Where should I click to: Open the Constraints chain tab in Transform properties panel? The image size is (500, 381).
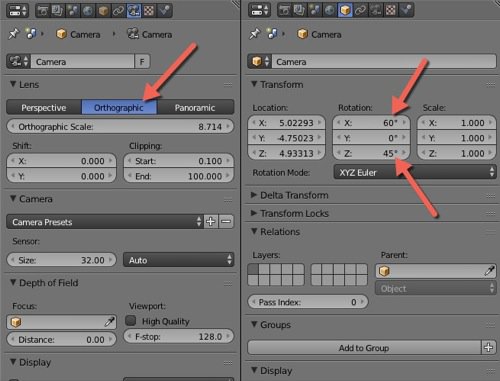click(x=360, y=11)
